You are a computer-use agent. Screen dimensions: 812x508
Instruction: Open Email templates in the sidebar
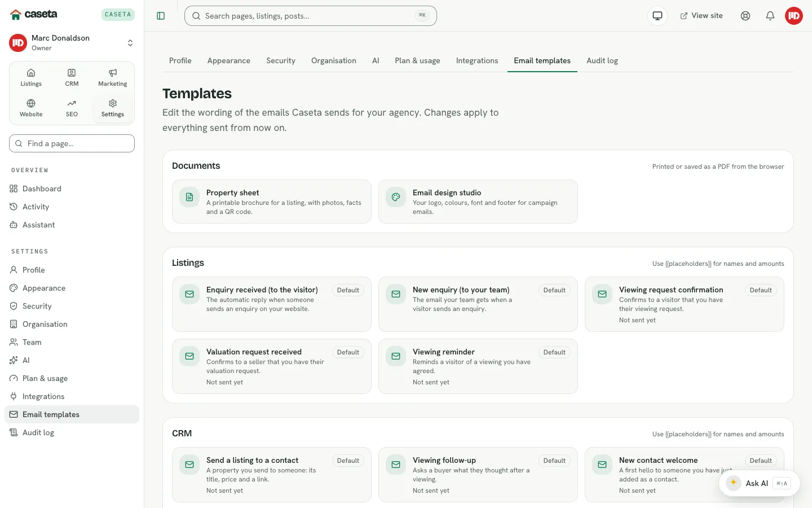(x=72, y=414)
